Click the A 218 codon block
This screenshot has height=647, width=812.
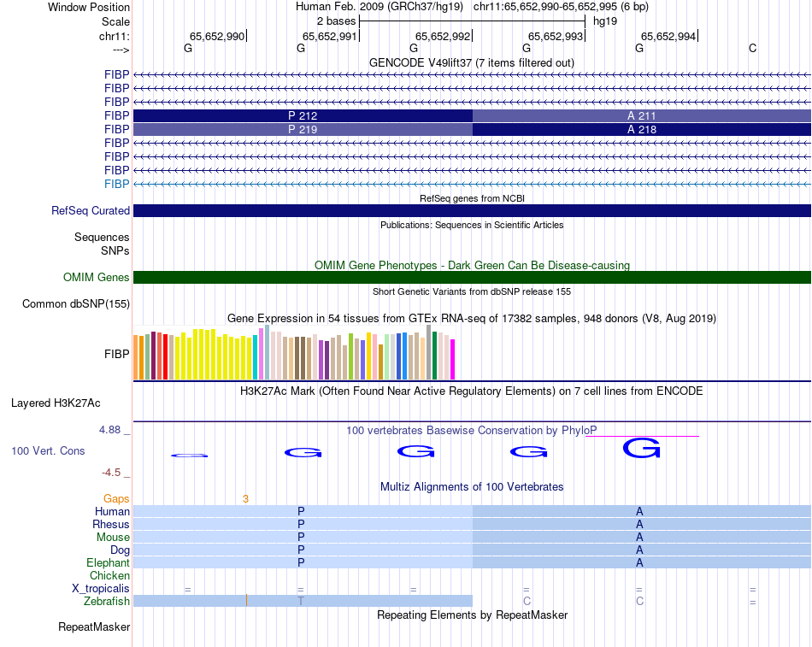click(x=642, y=129)
